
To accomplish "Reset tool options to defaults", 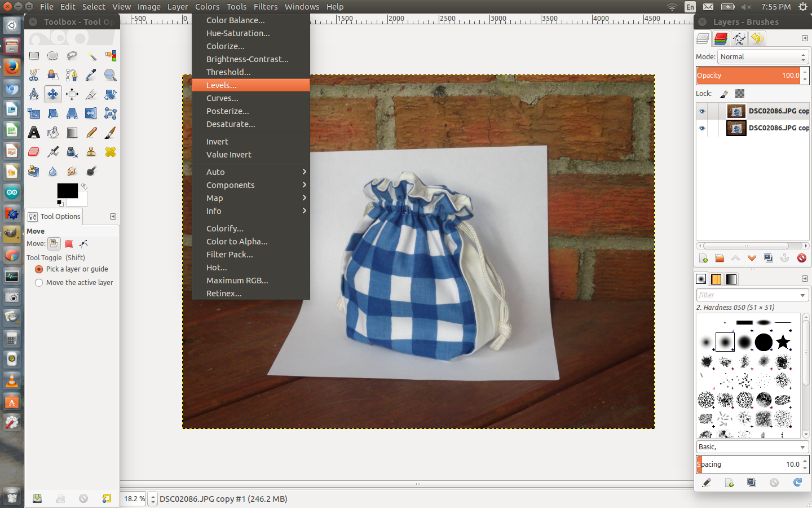I will click(107, 498).
